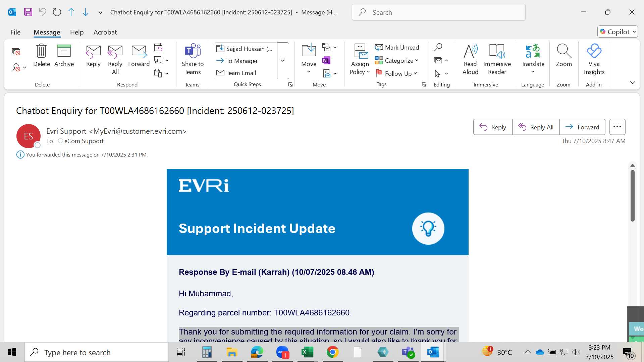Open more actions ellipsis menu

[x=617, y=127]
